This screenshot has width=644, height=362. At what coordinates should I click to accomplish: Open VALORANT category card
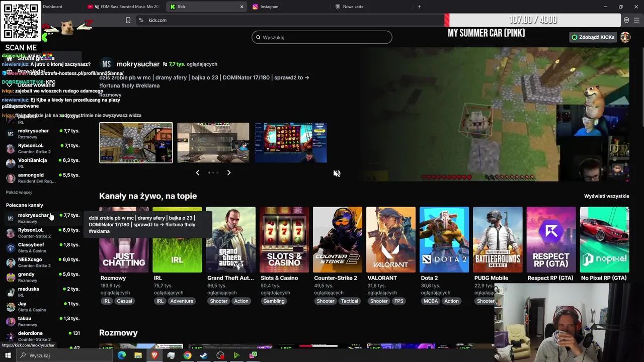(391, 240)
